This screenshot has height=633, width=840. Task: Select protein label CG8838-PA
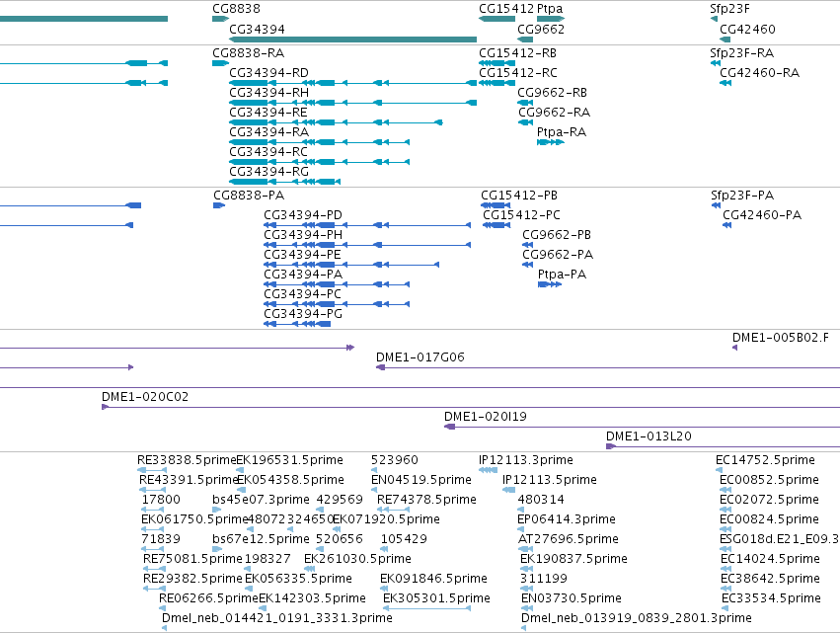249,196
